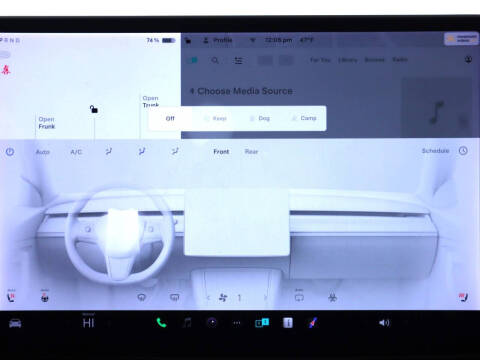Click the lock icon in status bar
Viewport: 480px width, 360px height.
188,40
